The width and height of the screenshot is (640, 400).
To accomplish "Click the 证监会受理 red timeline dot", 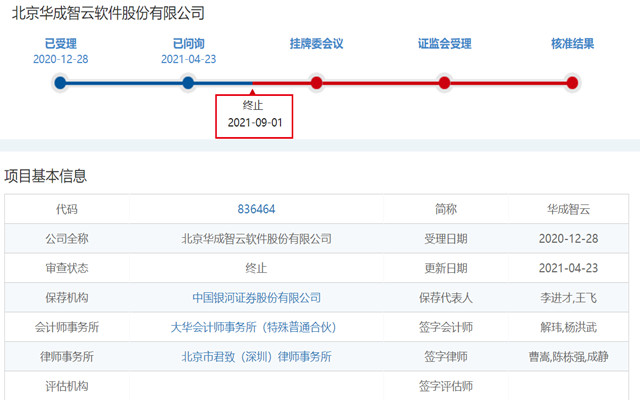I will click(x=444, y=83).
